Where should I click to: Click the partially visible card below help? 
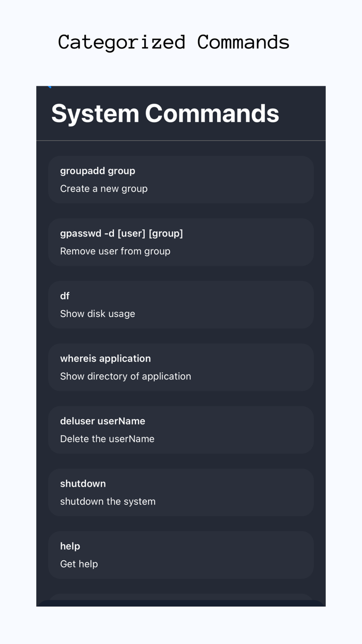tap(181, 601)
